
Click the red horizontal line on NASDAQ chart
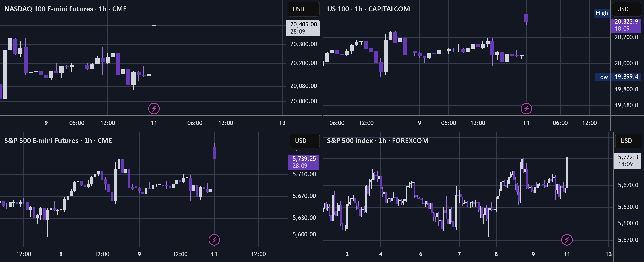tap(205, 11)
